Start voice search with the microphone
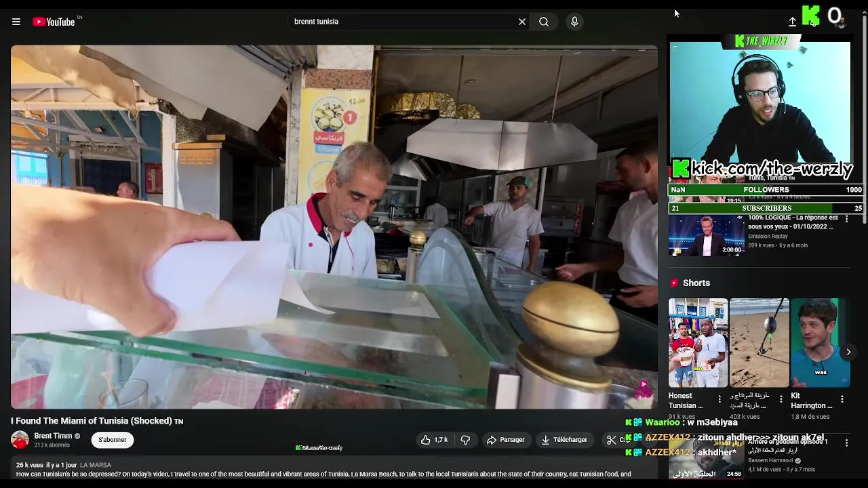The width and height of the screenshot is (868, 488). pos(574,22)
